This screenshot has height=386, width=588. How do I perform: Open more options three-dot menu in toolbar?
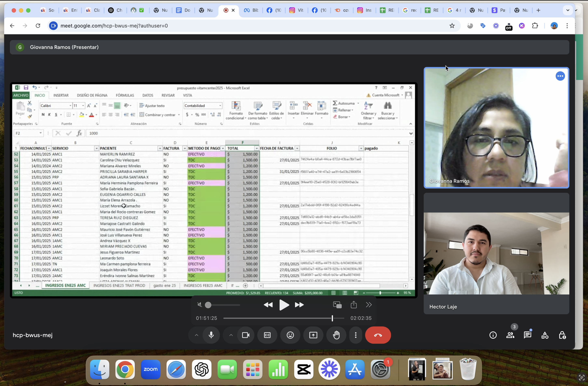356,335
